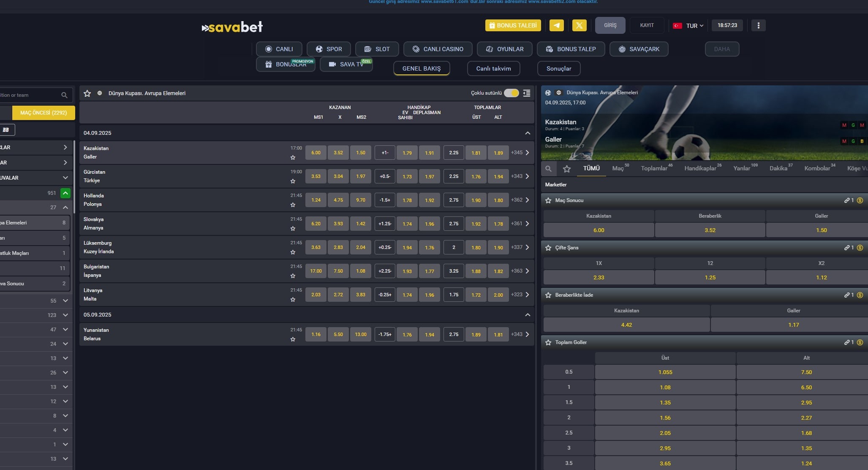Image resolution: width=868 pixels, height=470 pixels.
Task: Expand Hollanda vs Polonya +362 markets arrow
Action: tap(527, 200)
